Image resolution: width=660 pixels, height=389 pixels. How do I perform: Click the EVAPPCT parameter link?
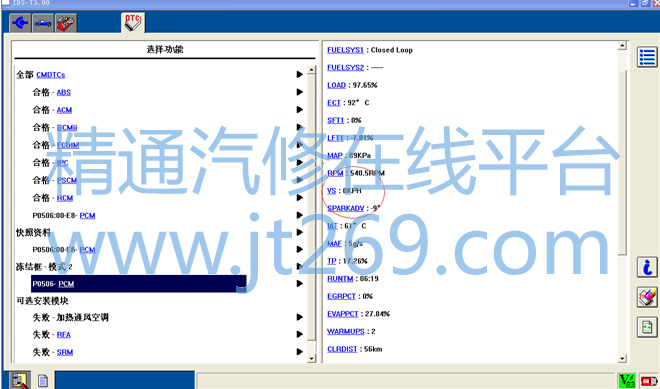click(343, 314)
